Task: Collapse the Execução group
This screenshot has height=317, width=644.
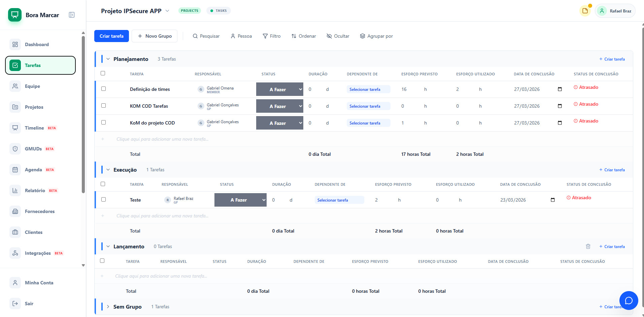Action: [x=108, y=170]
